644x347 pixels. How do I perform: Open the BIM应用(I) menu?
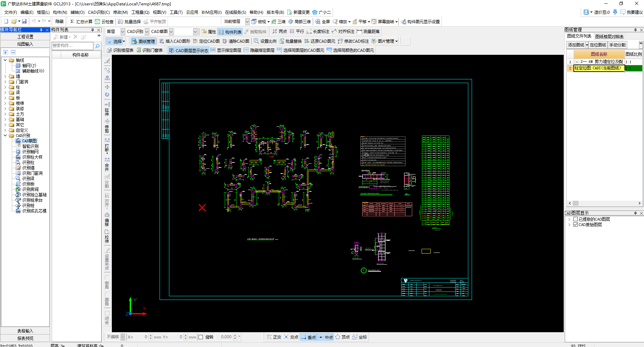point(211,12)
